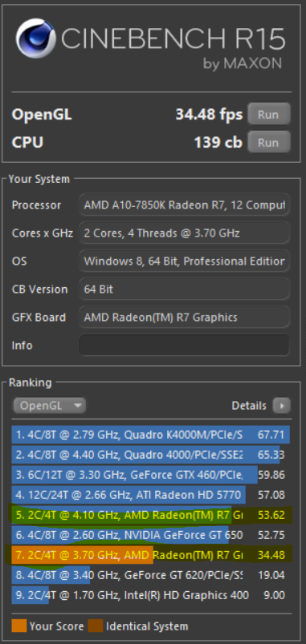Select the Quadro K4000M ranking entry
Image resolution: width=306 pixels, height=644 pixels.
(150, 435)
